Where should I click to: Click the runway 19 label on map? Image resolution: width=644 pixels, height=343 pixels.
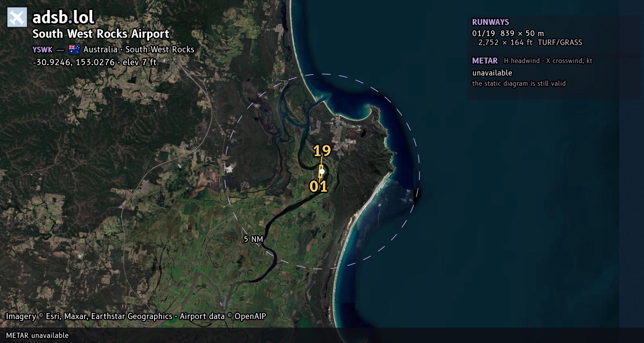(322, 151)
